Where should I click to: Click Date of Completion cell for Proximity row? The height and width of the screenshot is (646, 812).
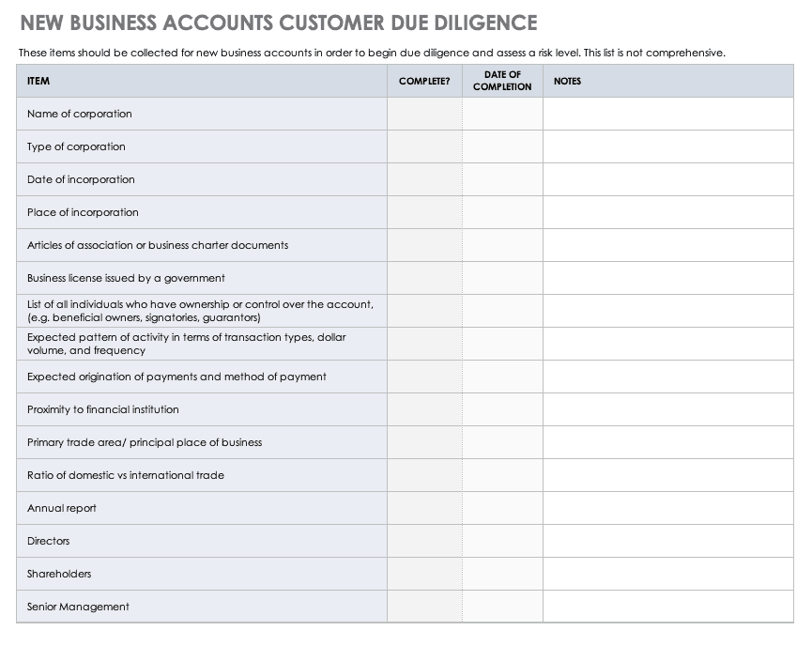[502, 409]
